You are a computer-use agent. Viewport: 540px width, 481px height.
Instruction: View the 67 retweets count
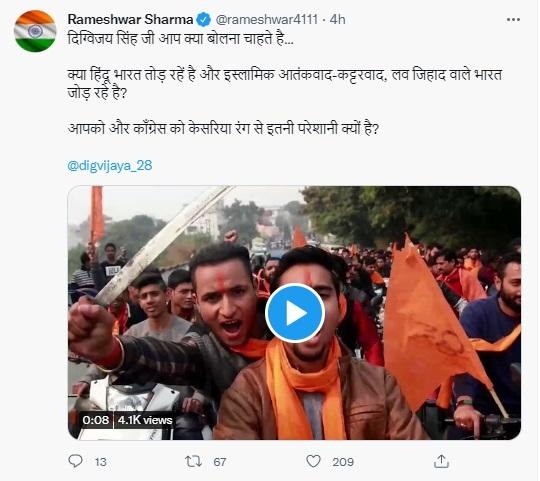pos(220,462)
